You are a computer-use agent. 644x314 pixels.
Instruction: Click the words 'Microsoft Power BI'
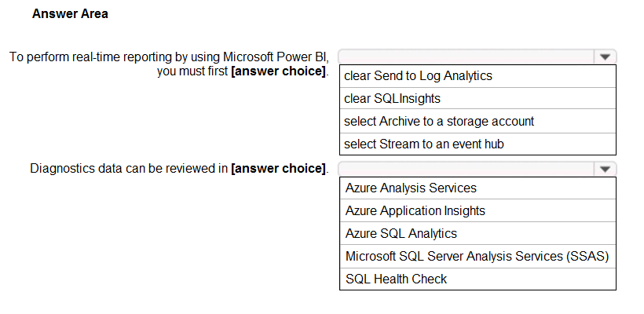(x=276, y=57)
